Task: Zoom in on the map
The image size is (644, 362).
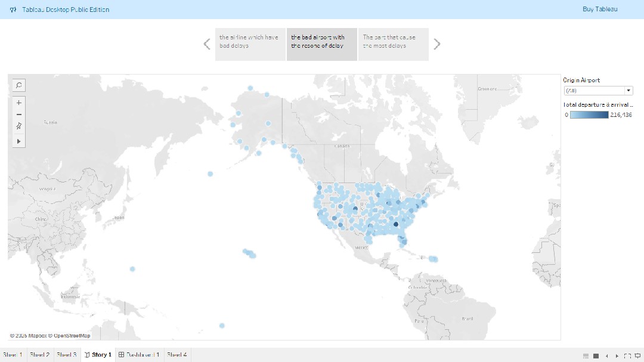Action: (x=19, y=103)
